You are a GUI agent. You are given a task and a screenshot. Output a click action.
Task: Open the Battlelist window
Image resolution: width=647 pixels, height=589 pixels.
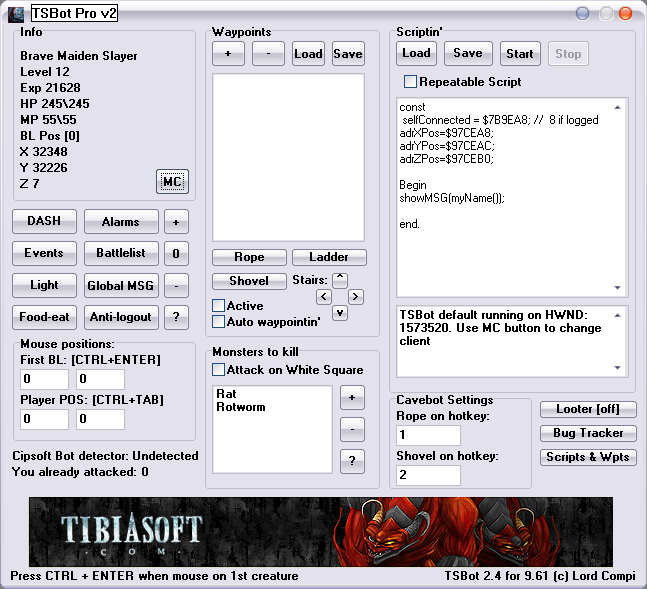click(120, 253)
